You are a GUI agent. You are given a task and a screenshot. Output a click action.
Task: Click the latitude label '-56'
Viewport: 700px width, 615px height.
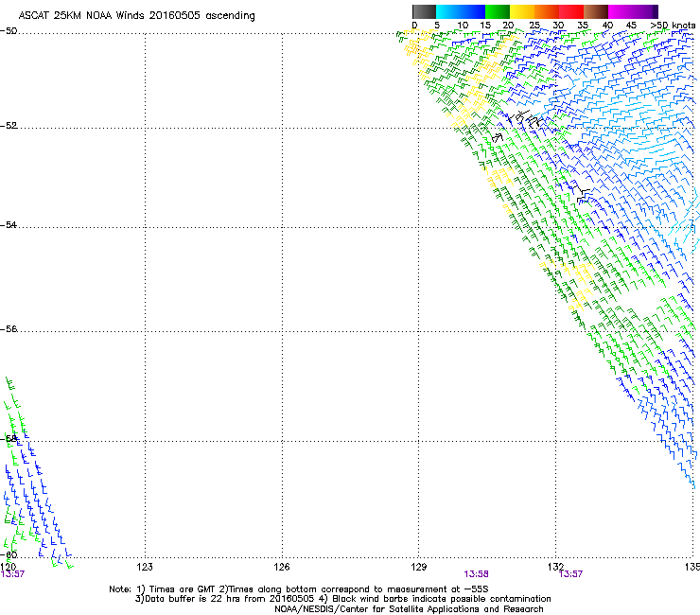click(x=9, y=328)
